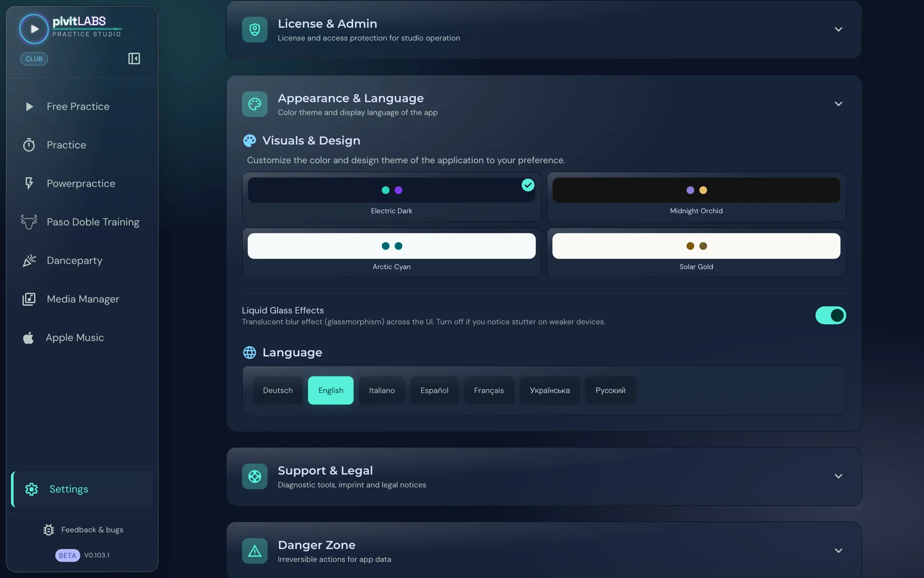Screen dimensions: 924x578
Task: Collapse the sidebar with the panel icon
Action: click(134, 59)
